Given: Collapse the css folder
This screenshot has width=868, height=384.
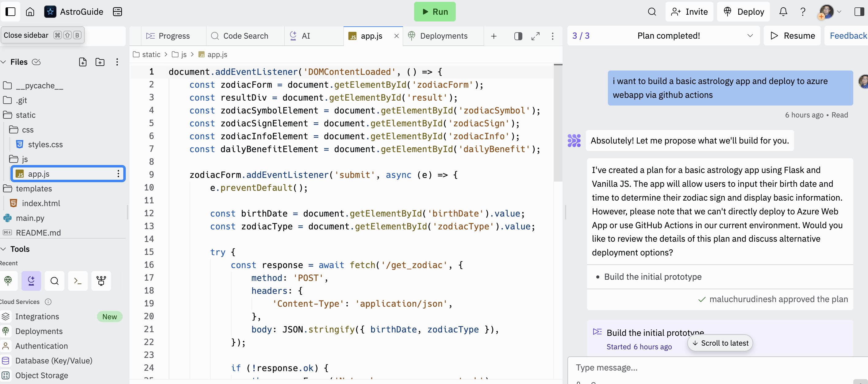Looking at the screenshot, I should coord(22,130).
